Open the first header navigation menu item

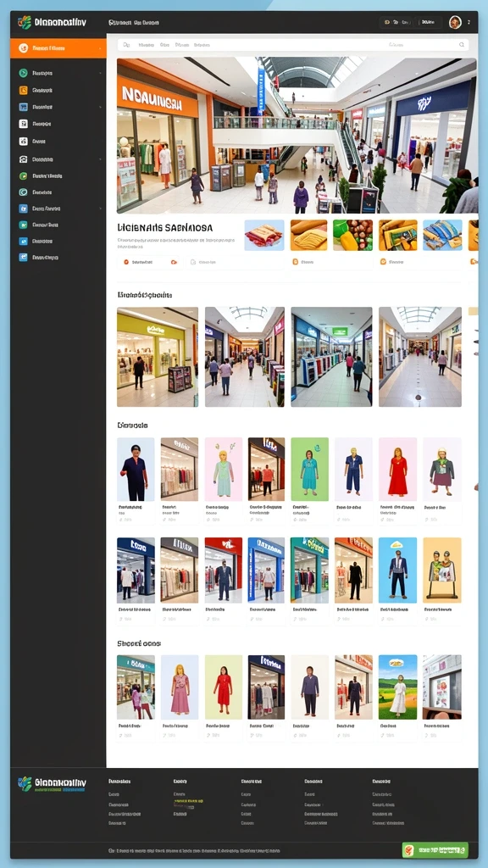coord(120,23)
